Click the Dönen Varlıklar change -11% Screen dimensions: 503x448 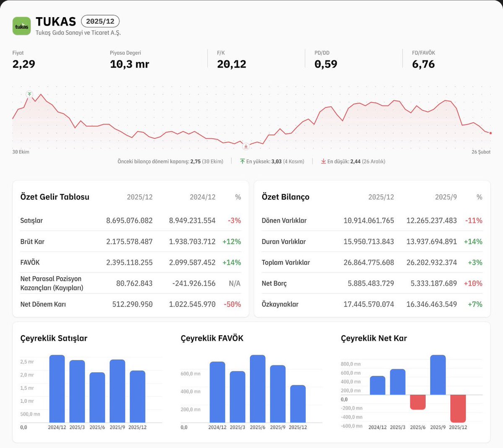474,220
